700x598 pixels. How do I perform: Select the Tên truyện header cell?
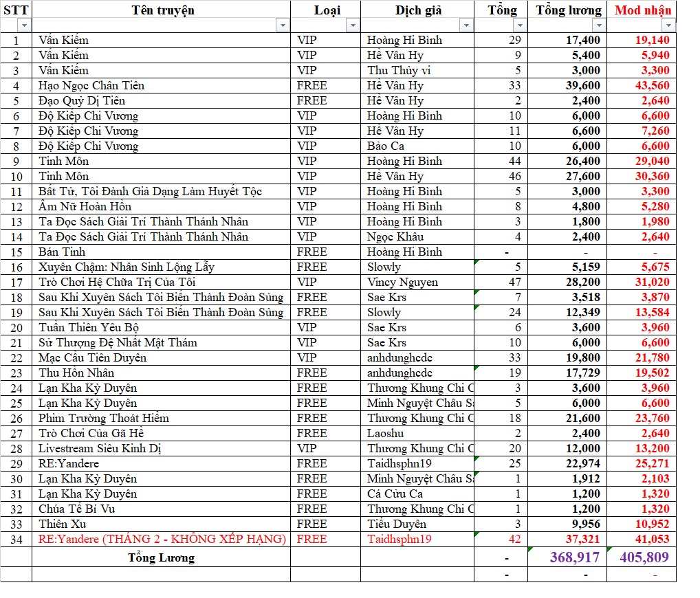pyautogui.click(x=162, y=10)
